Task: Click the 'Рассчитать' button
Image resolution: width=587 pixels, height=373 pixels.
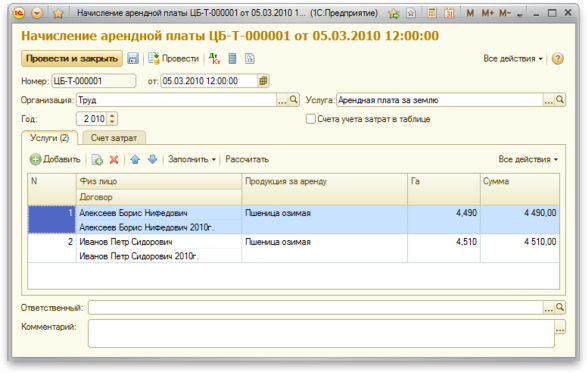Action: click(247, 160)
